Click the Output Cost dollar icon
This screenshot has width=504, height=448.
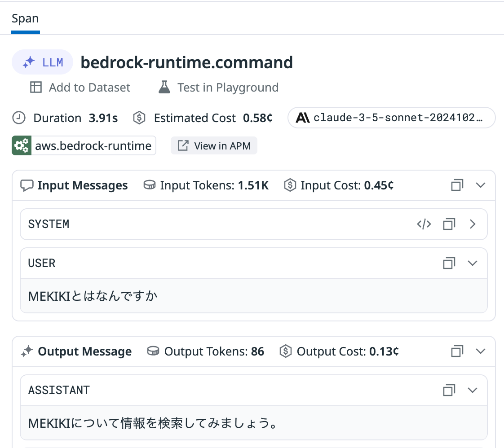286,351
